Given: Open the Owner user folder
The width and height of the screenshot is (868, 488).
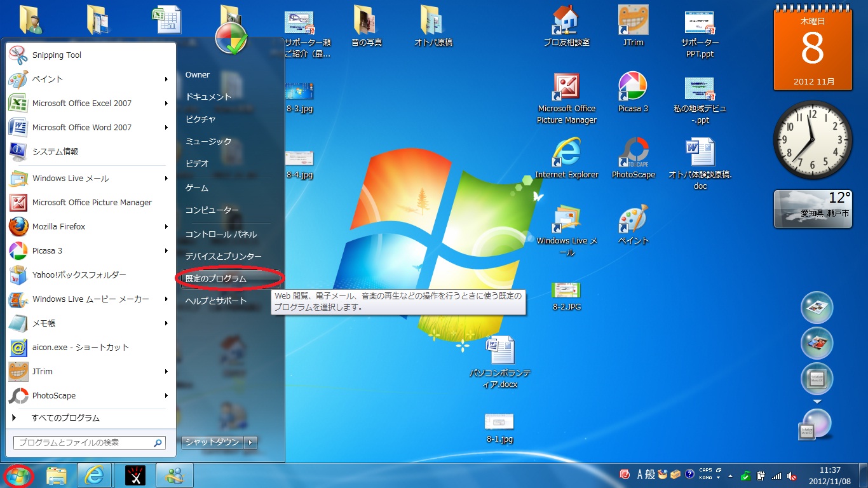Looking at the screenshot, I should (229, 75).
